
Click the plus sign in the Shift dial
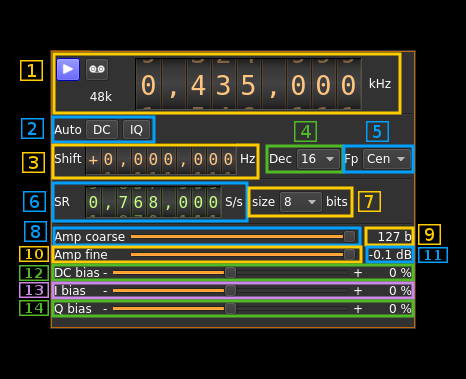[x=93, y=160]
